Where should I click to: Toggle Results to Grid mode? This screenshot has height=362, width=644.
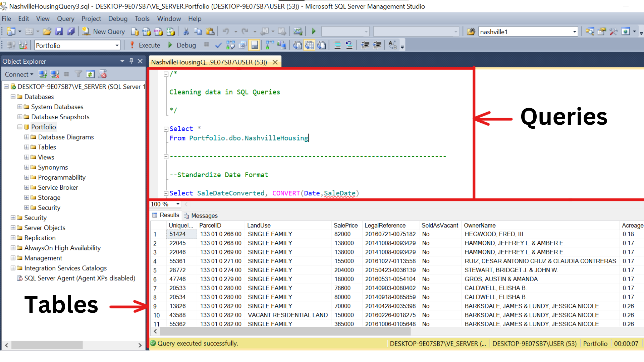click(310, 45)
